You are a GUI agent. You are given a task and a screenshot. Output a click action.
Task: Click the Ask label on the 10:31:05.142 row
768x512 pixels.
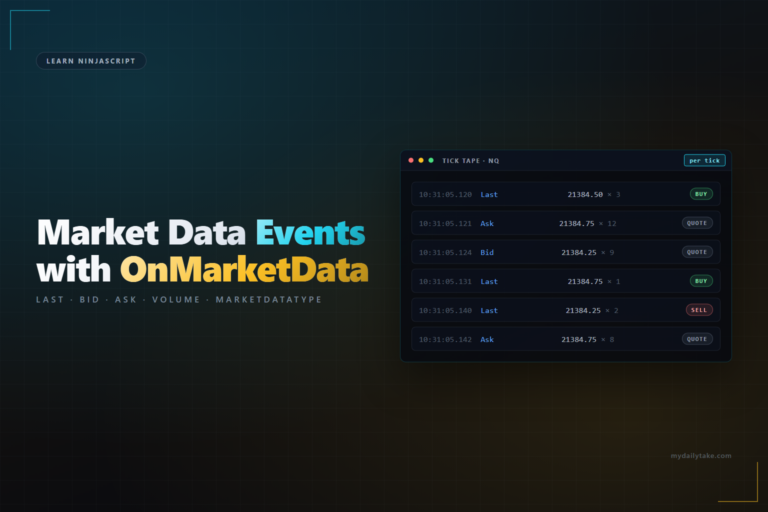tap(487, 339)
